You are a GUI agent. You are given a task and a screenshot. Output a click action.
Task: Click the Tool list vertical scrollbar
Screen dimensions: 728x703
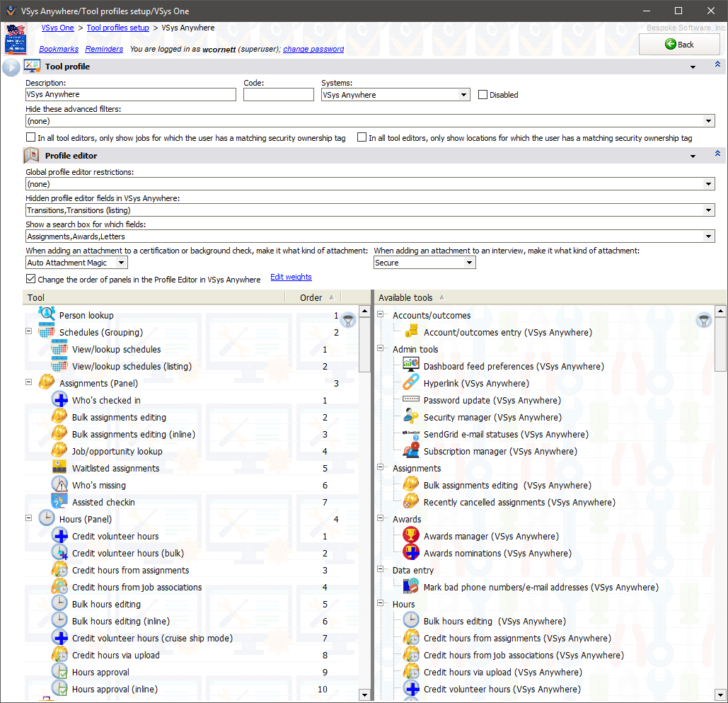tap(365, 496)
